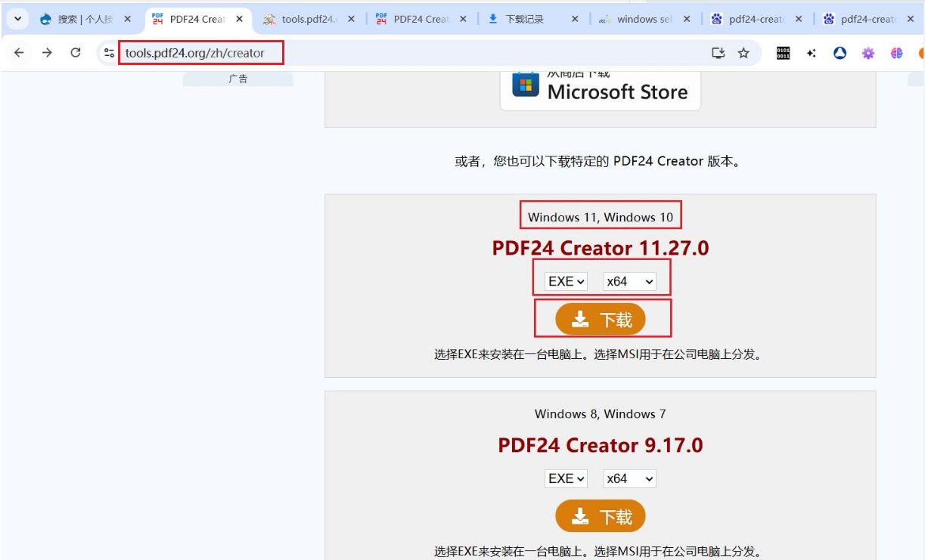
Task: Open x64 dropdown for PDF24 Creator 9.17.0
Action: click(629, 478)
